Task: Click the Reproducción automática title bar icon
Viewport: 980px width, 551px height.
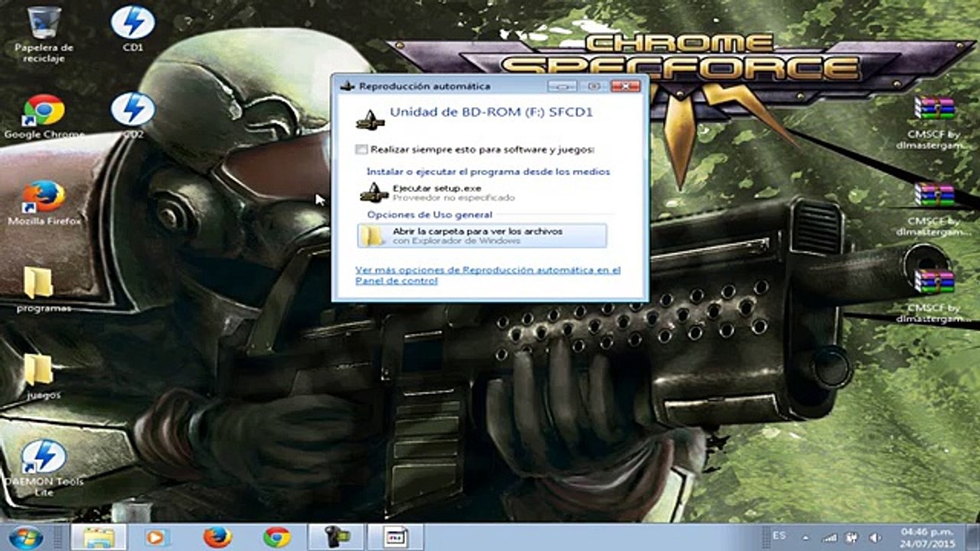Action: pos(347,86)
